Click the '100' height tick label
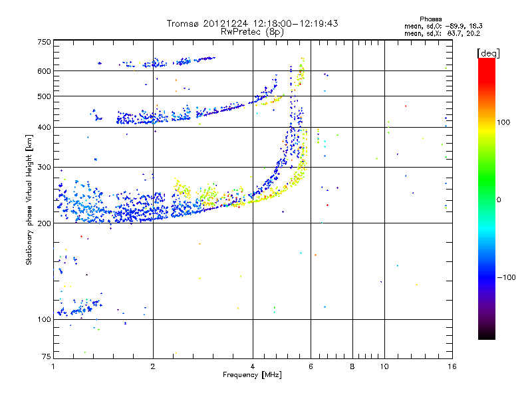 [44, 320]
